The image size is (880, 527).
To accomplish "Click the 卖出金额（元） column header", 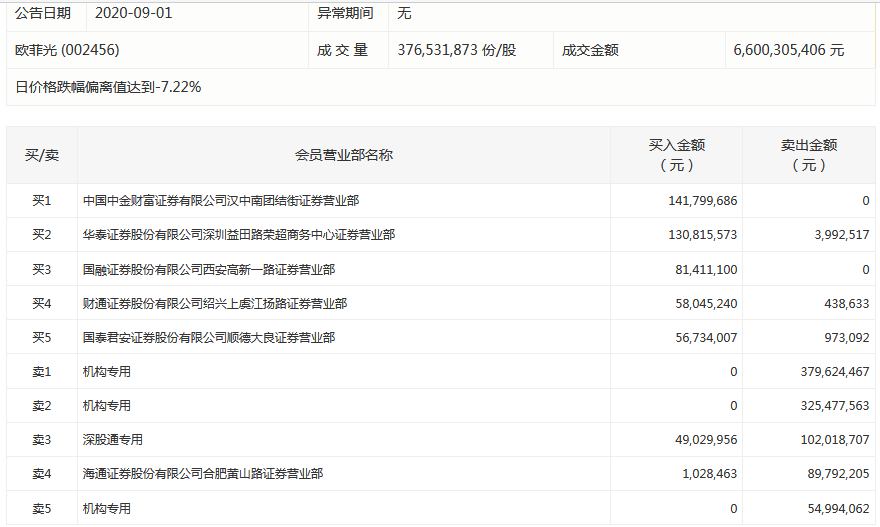I will 809,155.
